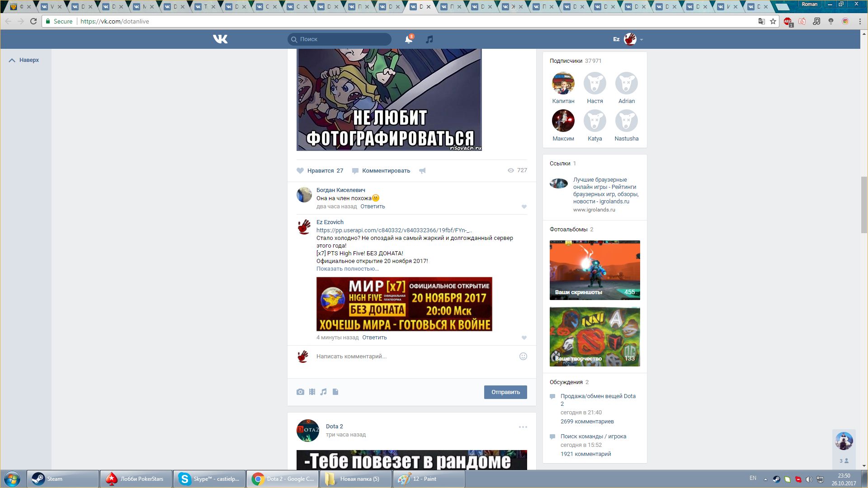The image size is (868, 488).
Task: Open the emoji smiley picker
Action: point(523,356)
